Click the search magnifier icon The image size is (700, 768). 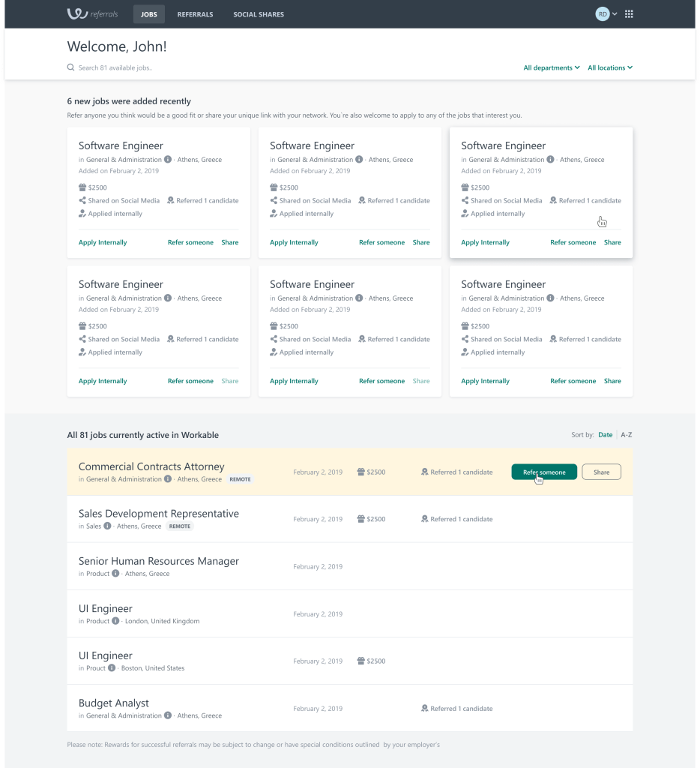point(70,68)
